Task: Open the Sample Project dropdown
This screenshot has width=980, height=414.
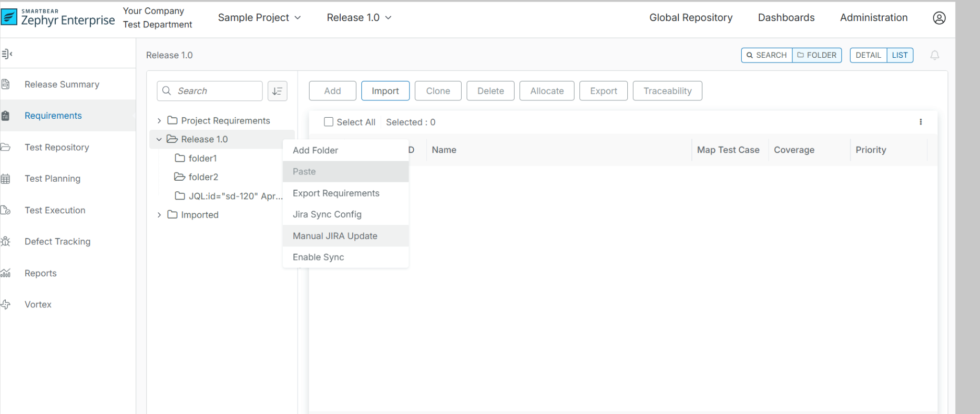Action: coord(259,18)
